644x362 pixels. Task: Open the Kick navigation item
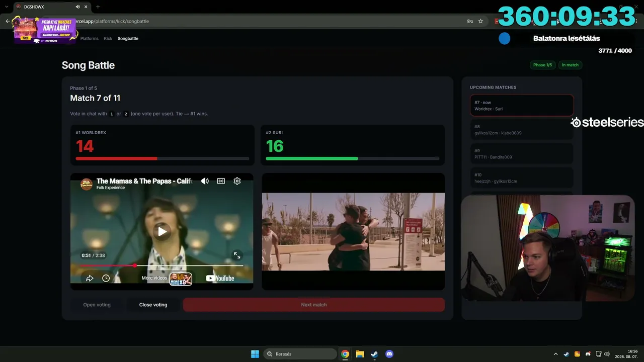tap(108, 38)
